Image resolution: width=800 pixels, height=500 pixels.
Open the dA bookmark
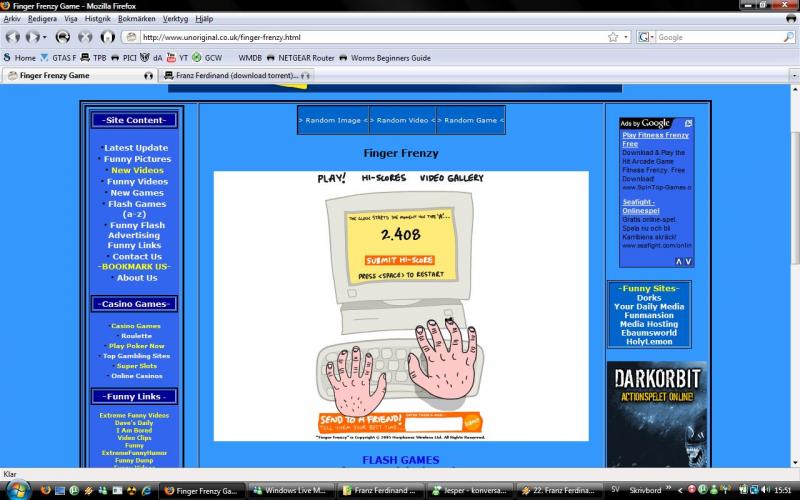coord(151,58)
